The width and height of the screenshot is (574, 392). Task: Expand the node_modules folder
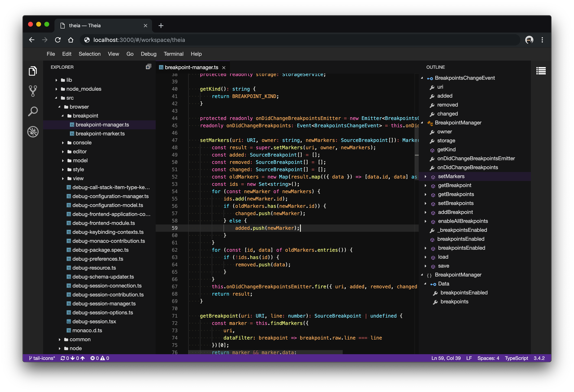(57, 89)
